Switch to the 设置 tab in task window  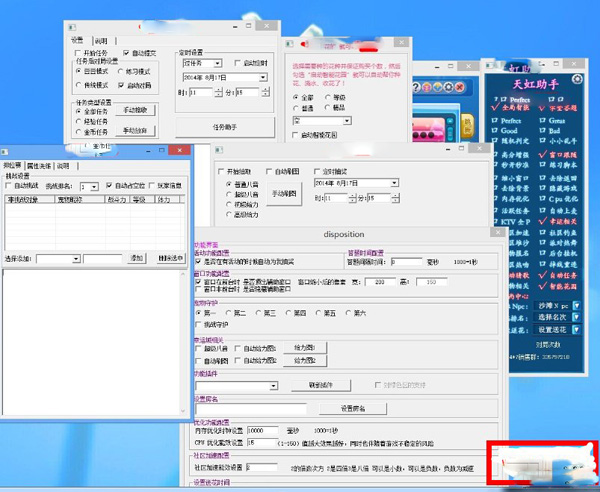pyautogui.click(x=77, y=41)
